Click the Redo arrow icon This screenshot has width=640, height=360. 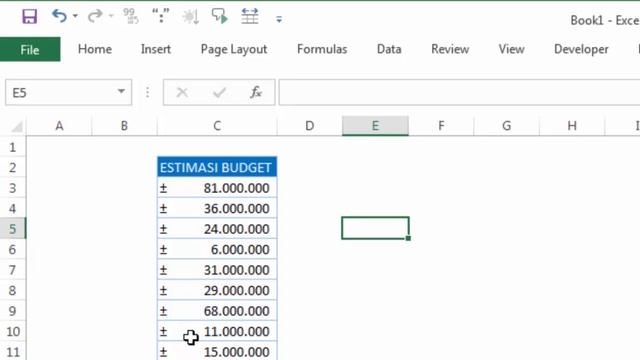[95, 16]
